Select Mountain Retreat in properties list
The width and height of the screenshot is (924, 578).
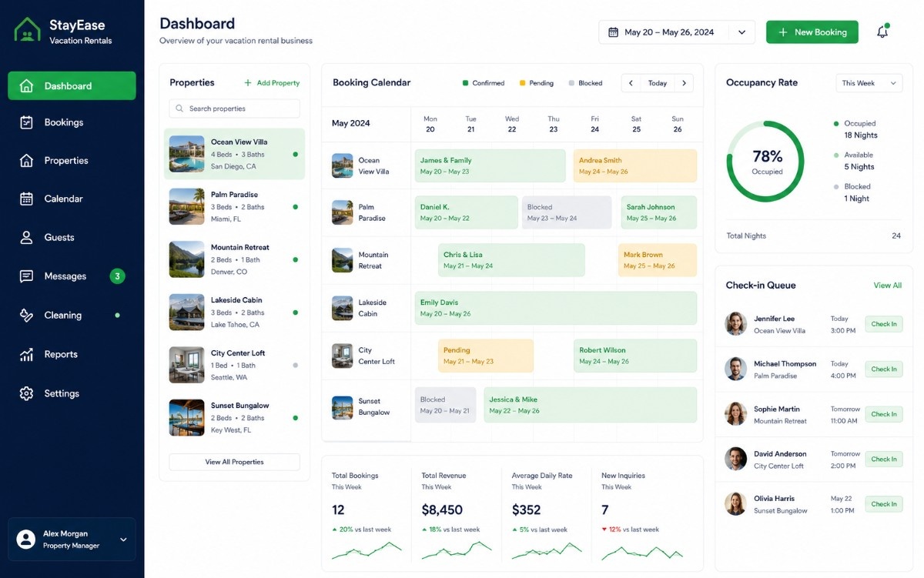234,259
